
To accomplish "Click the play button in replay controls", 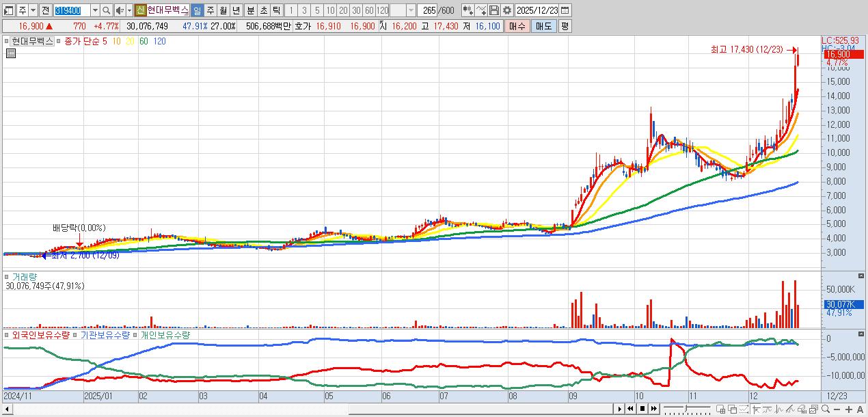I will (620, 409).
